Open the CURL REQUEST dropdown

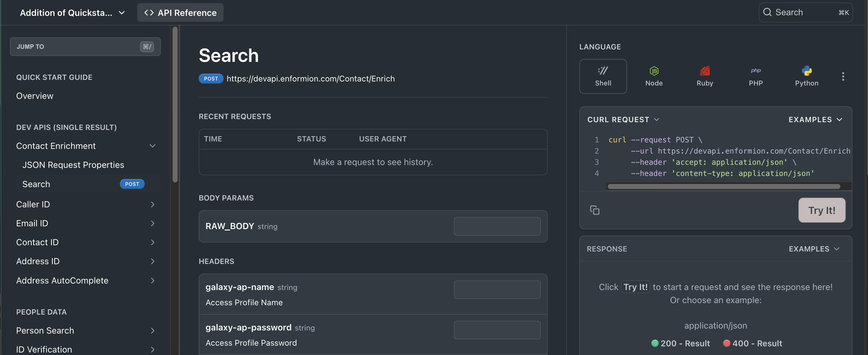[x=623, y=119]
